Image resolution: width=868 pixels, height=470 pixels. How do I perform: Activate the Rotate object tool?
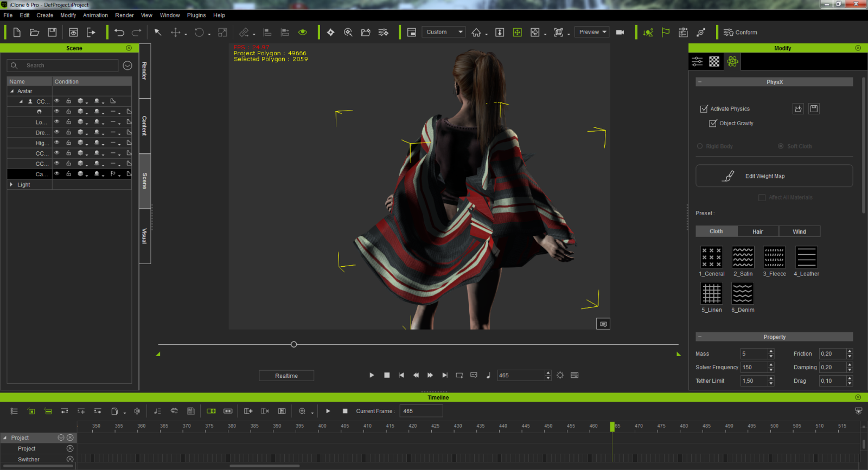pyautogui.click(x=199, y=33)
